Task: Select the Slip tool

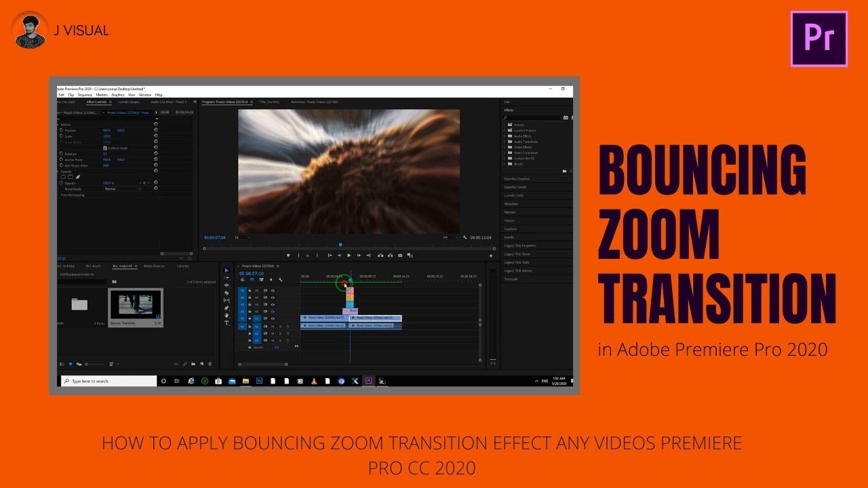Action: [226, 300]
